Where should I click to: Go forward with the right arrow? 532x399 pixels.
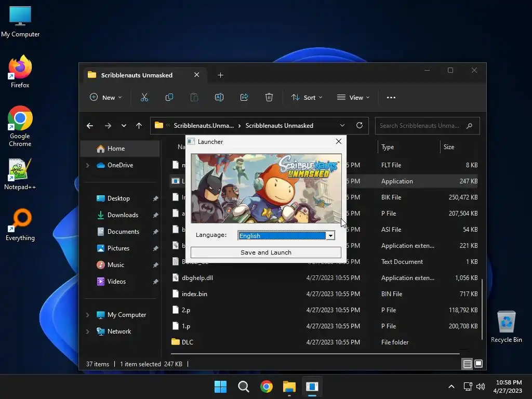click(108, 126)
